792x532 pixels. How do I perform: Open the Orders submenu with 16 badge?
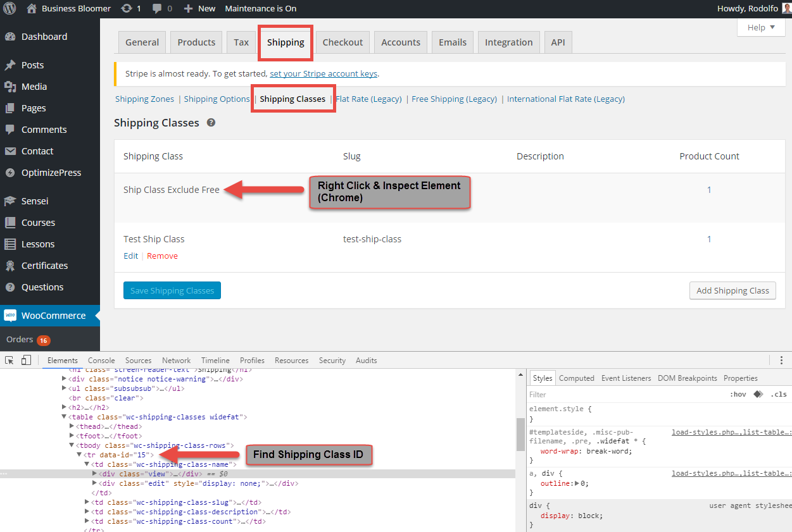click(x=28, y=340)
